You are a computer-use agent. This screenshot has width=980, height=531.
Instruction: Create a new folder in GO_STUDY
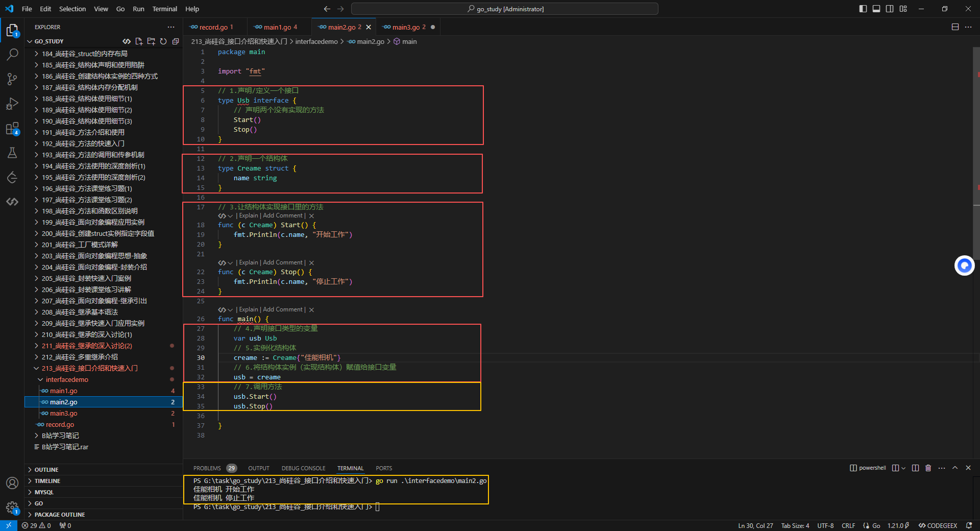point(151,41)
